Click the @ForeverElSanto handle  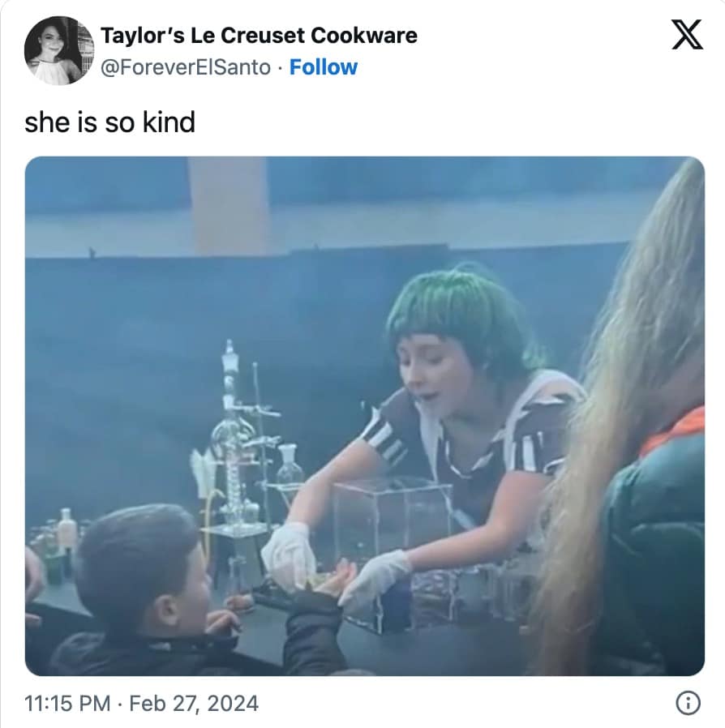coord(186,67)
